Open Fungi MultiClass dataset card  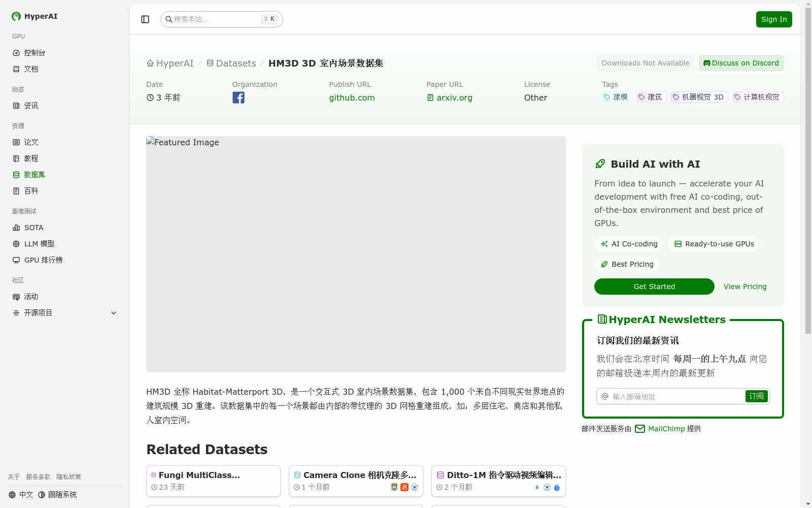point(213,481)
